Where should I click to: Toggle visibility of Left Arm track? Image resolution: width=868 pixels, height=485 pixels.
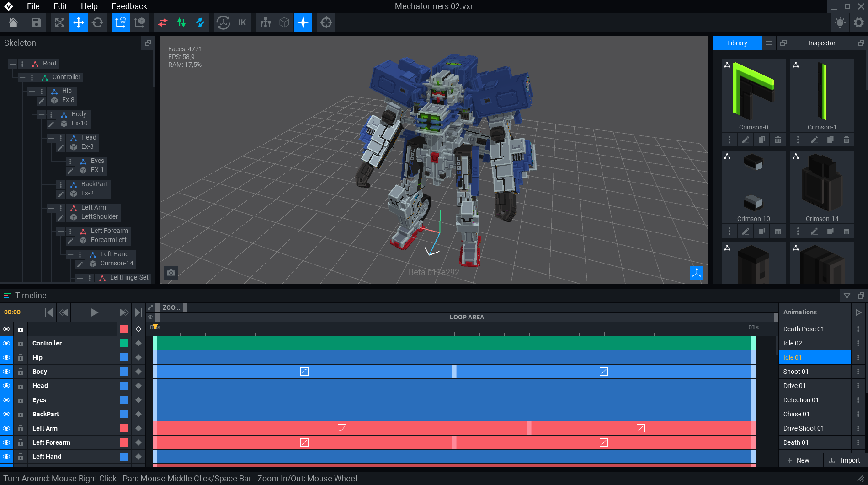(6, 428)
